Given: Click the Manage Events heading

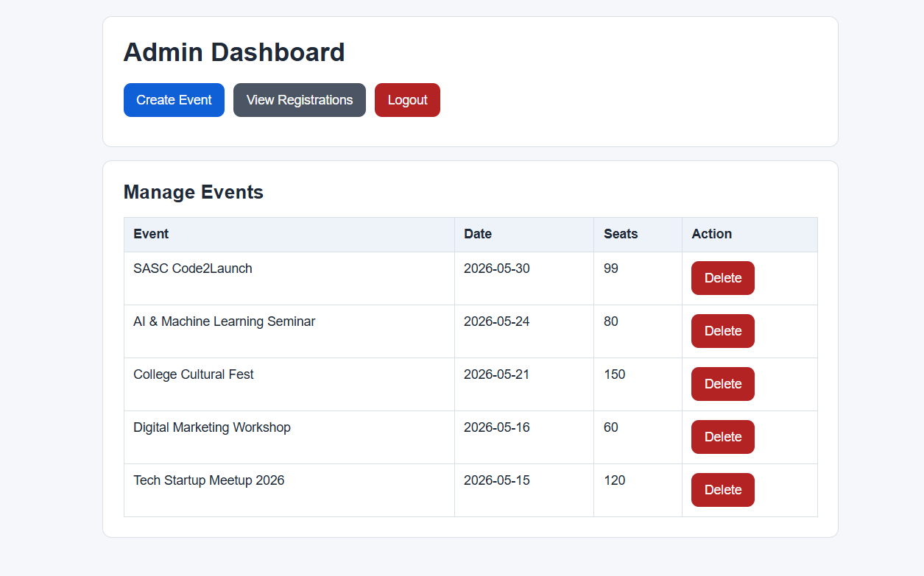Looking at the screenshot, I should pyautogui.click(x=194, y=192).
